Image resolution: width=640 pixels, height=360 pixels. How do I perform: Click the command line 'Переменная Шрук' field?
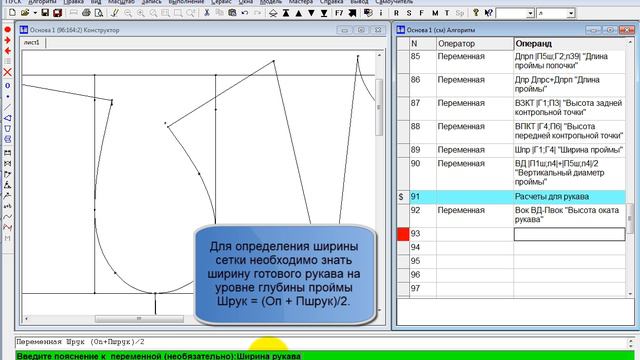320,342
